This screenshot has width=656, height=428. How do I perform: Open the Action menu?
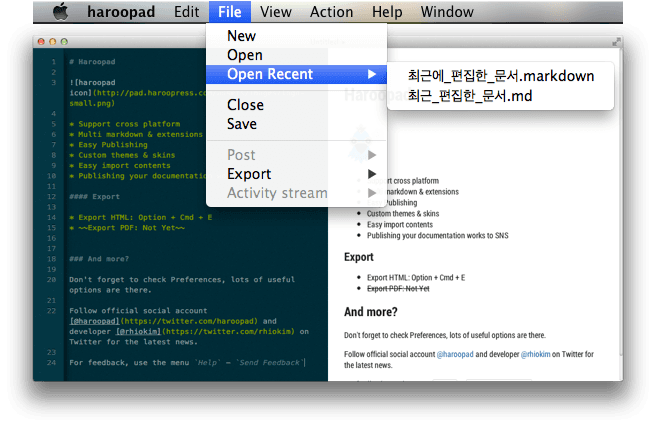click(331, 13)
